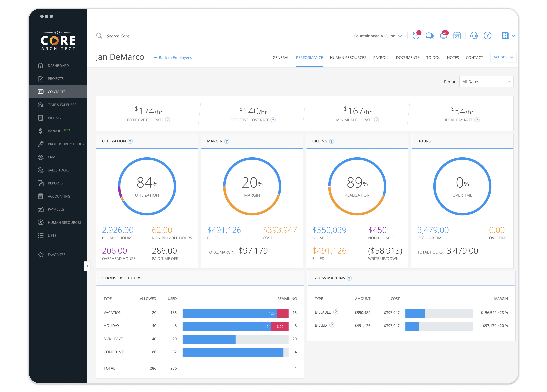This screenshot has height=392, width=547.
Task: Open the Fountainhead A+E company selector
Action: (378, 36)
